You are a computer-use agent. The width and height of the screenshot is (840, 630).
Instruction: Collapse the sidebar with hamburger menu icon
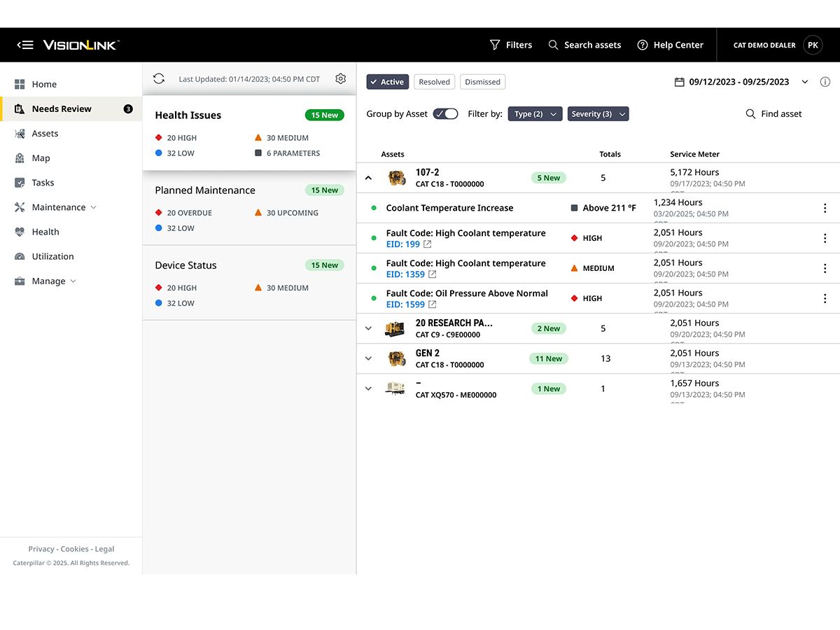25,45
